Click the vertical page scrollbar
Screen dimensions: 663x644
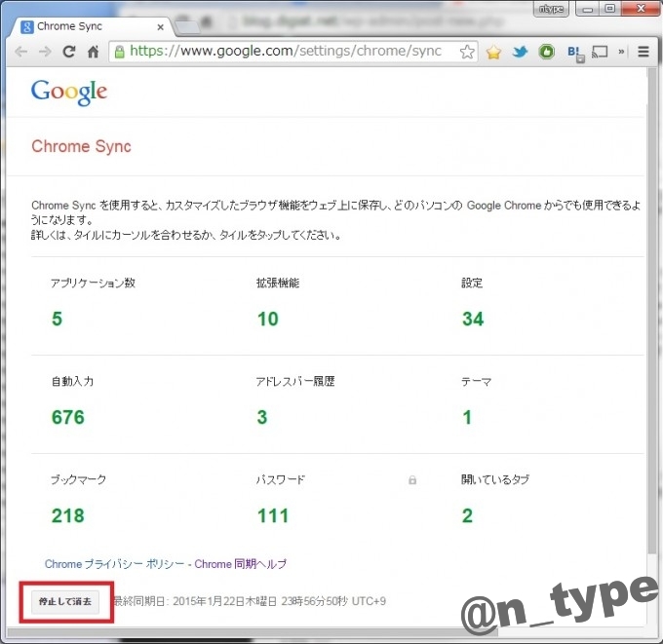click(650, 311)
